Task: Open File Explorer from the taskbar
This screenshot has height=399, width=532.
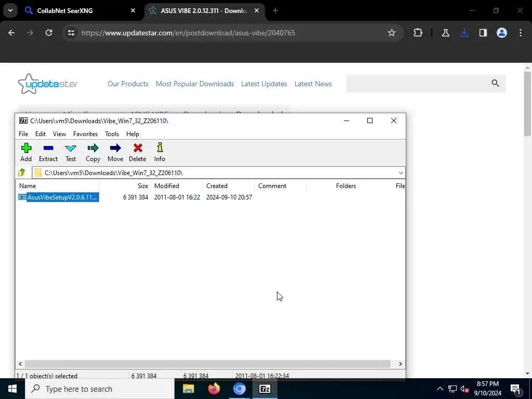Action: coord(188,389)
